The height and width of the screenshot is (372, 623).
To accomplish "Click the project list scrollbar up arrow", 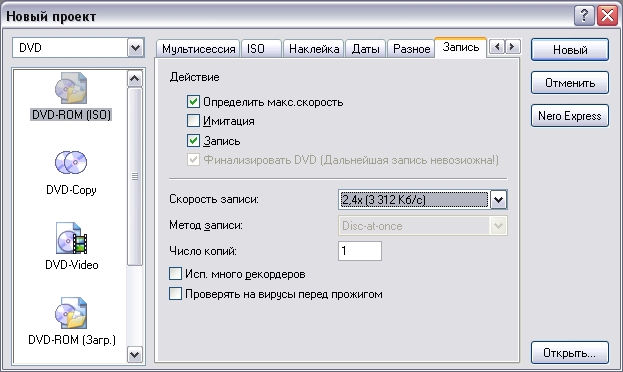I will (x=135, y=79).
